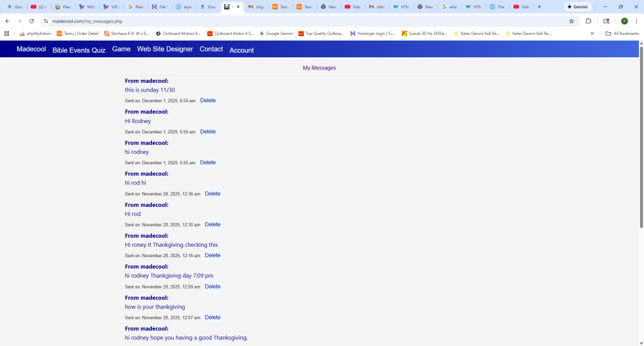Screen dimensions: 644x346
Task: Select the Account navigation item
Action: point(241,50)
